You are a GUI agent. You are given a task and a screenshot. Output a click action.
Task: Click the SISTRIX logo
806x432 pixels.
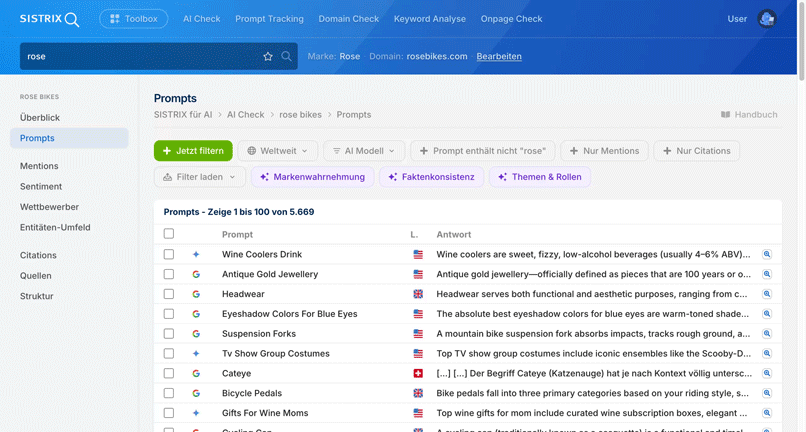click(49, 19)
